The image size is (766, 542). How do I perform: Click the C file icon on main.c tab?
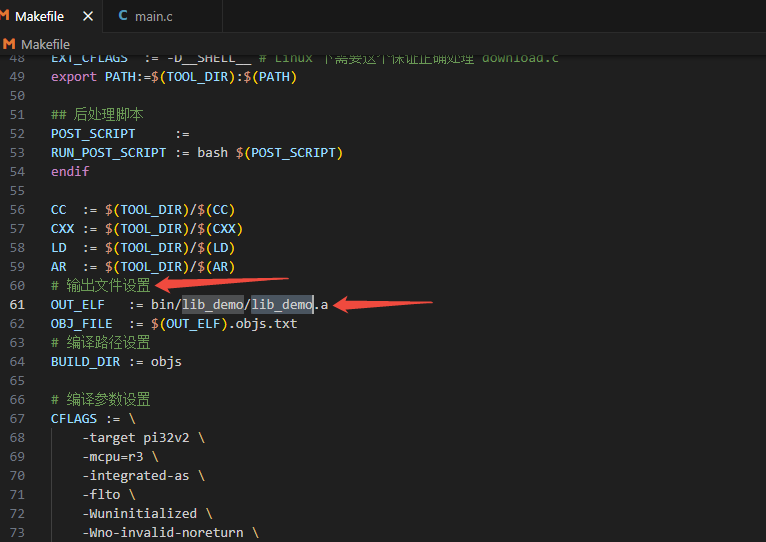(123, 16)
